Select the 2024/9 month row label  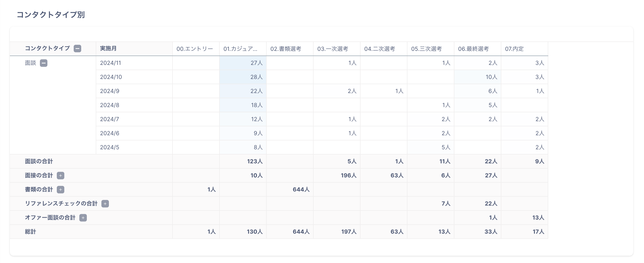pos(110,91)
